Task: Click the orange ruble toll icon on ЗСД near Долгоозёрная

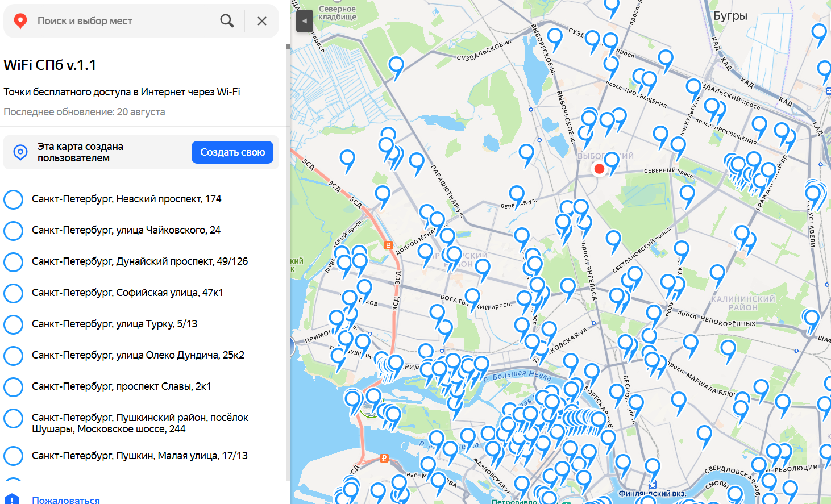Action: click(x=388, y=245)
